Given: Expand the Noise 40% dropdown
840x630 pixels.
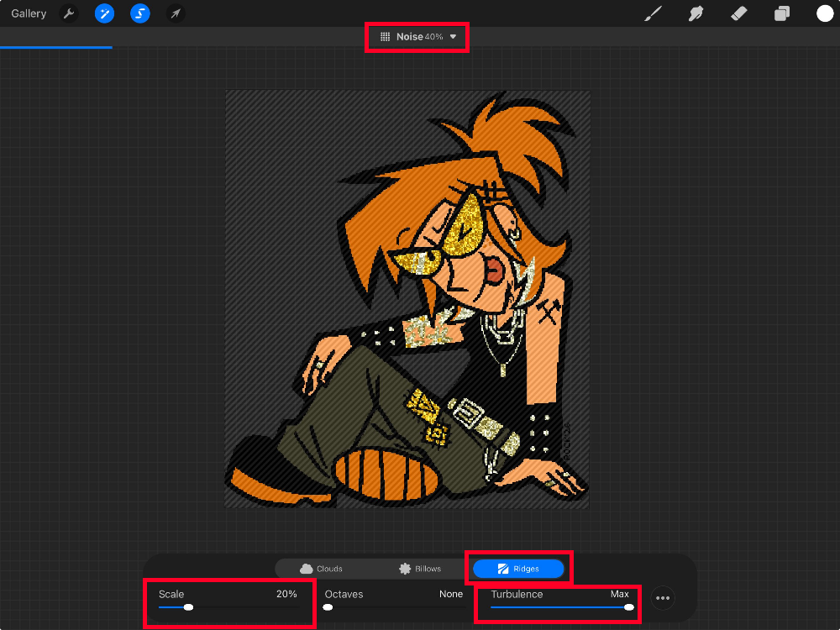Looking at the screenshot, I should pyautogui.click(x=417, y=37).
